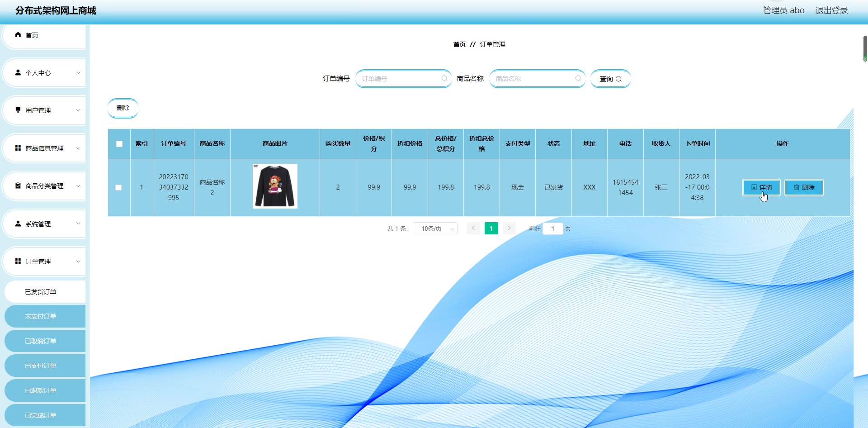Click the grid icon next to 订单管理
The height and width of the screenshot is (428, 868).
point(18,261)
